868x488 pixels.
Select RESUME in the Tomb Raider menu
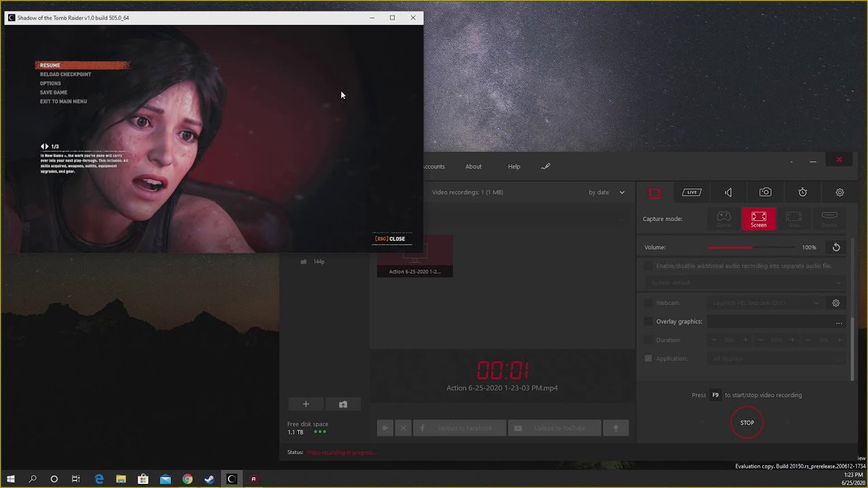pyautogui.click(x=82, y=65)
